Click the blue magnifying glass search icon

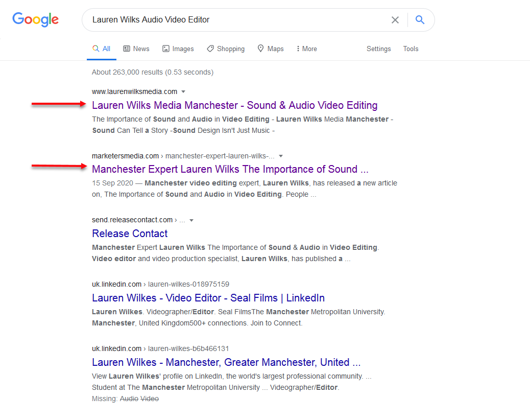point(420,19)
